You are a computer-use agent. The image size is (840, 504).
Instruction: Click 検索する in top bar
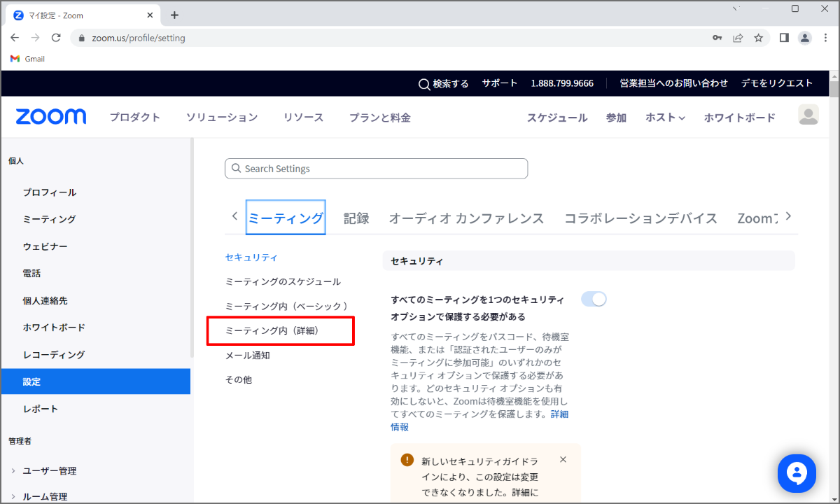(x=451, y=83)
